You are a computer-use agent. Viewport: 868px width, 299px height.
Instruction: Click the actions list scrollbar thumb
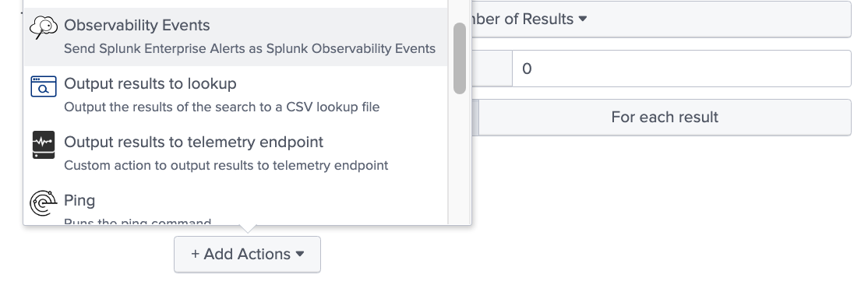click(460, 58)
